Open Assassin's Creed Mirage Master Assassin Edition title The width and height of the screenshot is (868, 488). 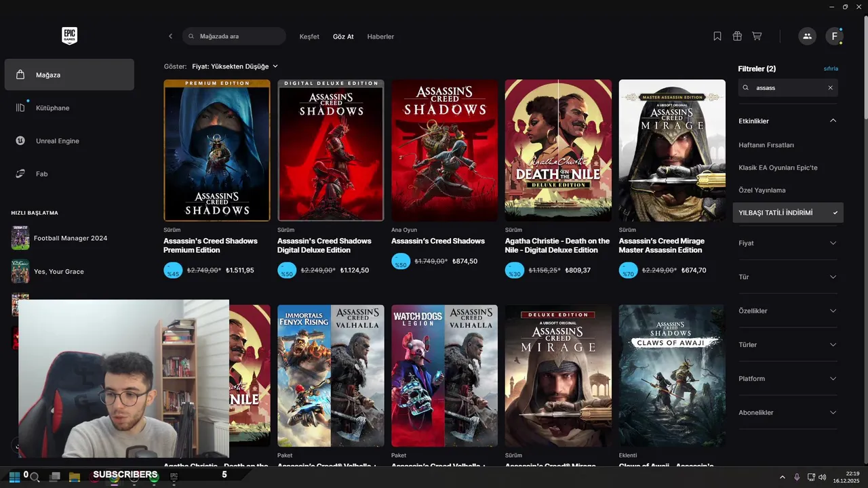coord(662,245)
